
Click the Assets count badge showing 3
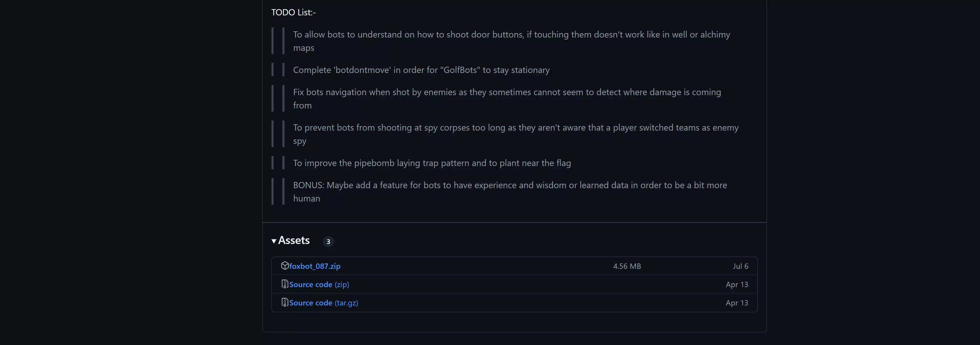[328, 241]
